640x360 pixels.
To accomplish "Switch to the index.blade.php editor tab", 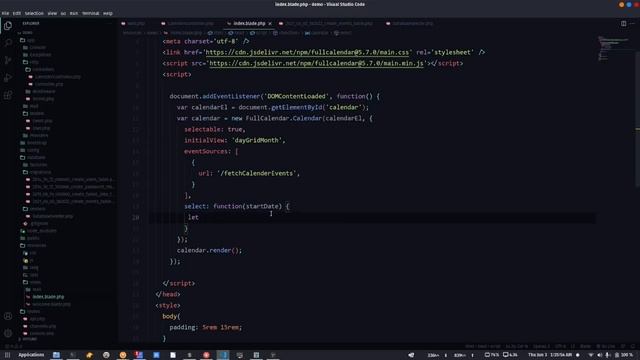I will (x=249, y=24).
